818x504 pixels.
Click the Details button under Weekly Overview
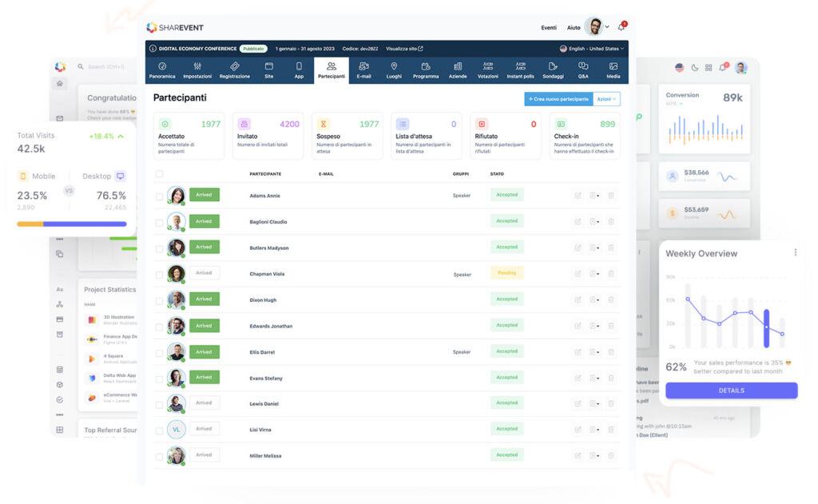(x=731, y=391)
